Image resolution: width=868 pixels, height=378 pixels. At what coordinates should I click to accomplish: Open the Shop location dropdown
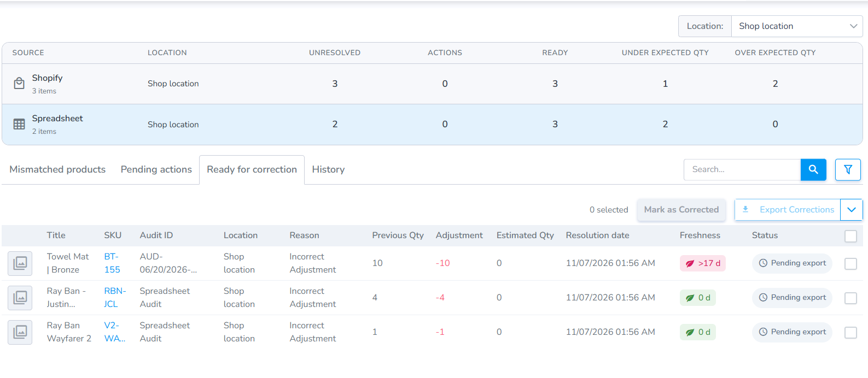point(797,26)
